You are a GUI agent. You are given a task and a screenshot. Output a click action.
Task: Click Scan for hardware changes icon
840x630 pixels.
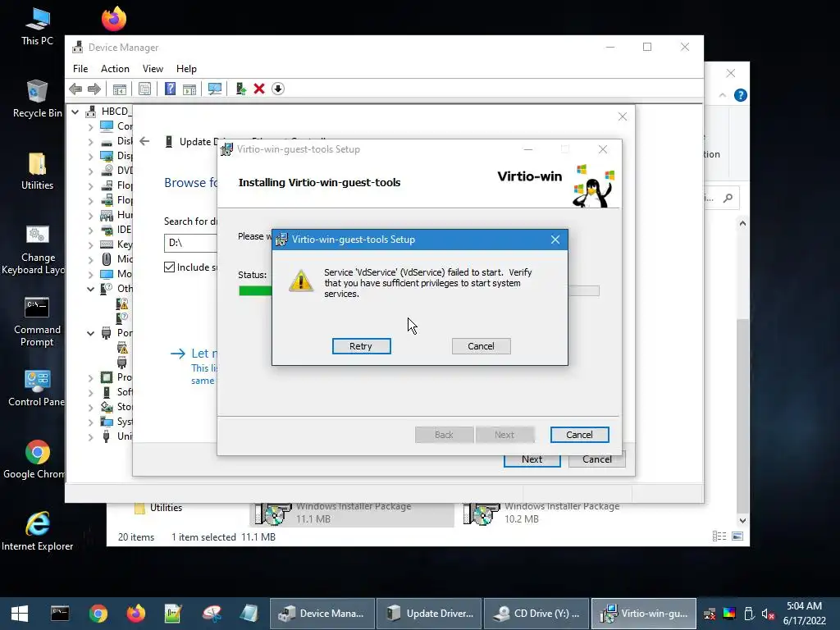(x=215, y=89)
